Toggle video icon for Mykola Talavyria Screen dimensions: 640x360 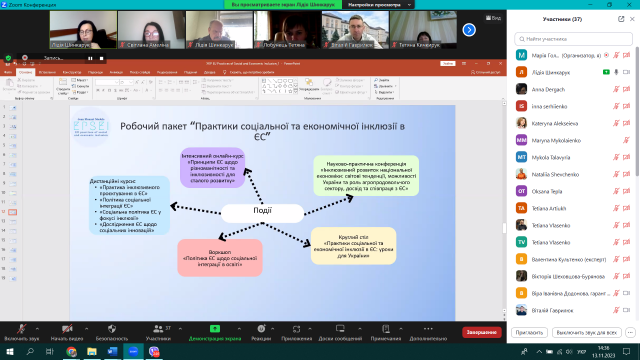[x=626, y=157]
